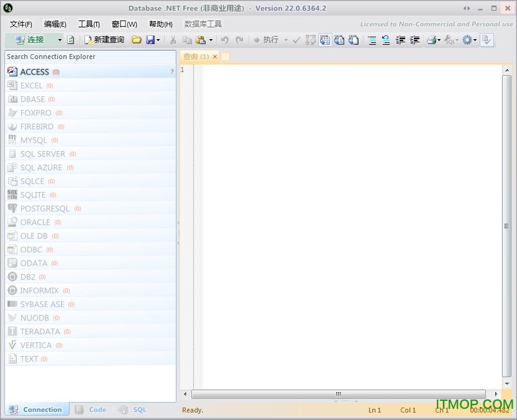Click the horizontal scrollbar left arrow
Image resolution: width=517 pixels, height=420 pixels.
(x=185, y=394)
